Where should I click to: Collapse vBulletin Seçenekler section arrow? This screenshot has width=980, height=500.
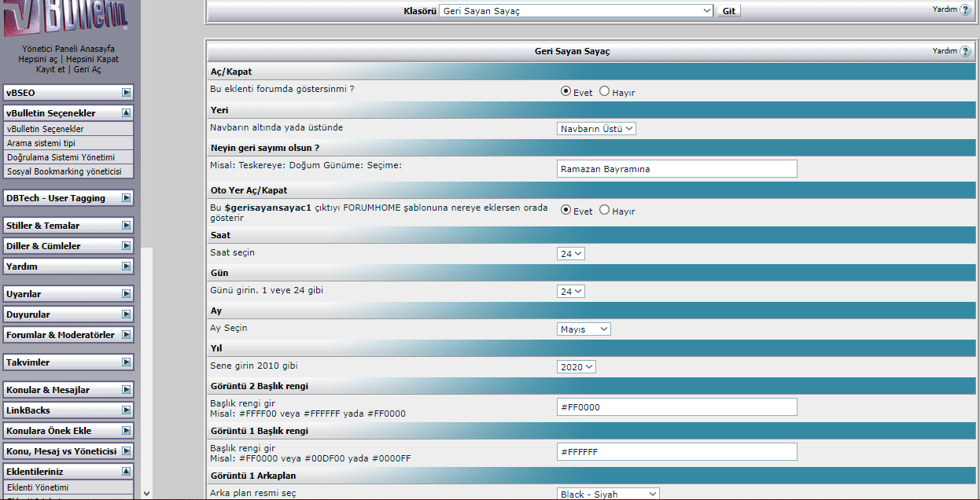[x=126, y=113]
